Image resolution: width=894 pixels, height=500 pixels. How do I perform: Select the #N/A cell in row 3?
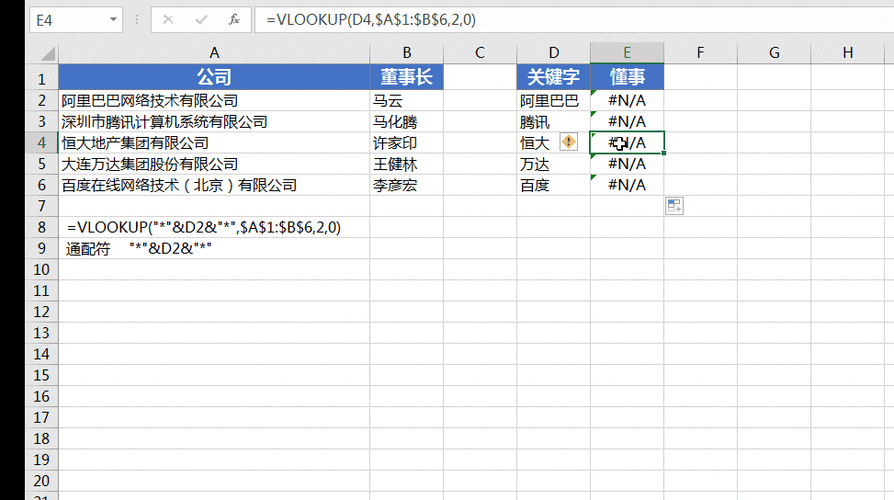627,121
